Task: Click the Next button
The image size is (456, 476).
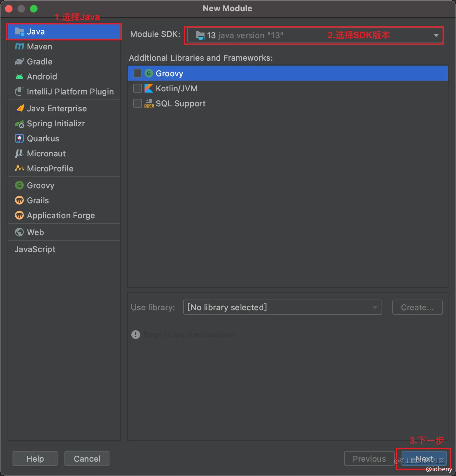Action: pyautogui.click(x=424, y=458)
